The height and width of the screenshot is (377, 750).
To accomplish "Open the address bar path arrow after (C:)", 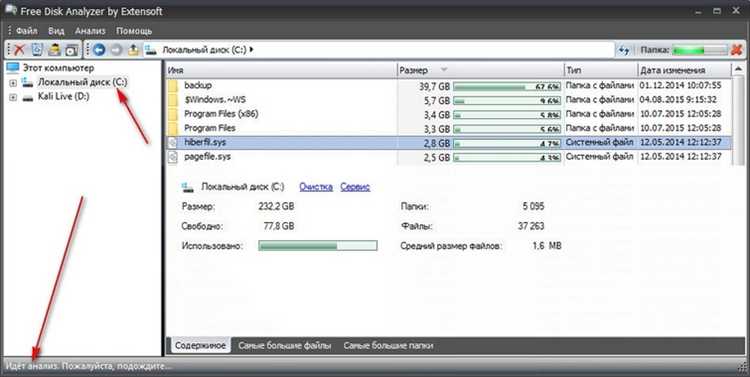I will point(252,49).
